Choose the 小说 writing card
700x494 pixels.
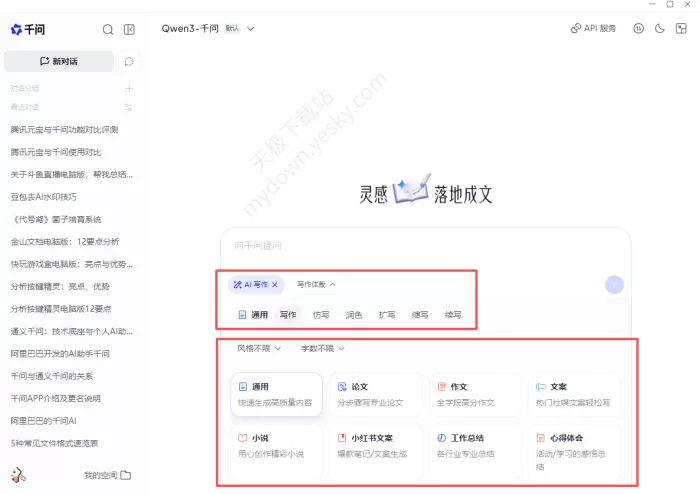pyautogui.click(x=276, y=452)
